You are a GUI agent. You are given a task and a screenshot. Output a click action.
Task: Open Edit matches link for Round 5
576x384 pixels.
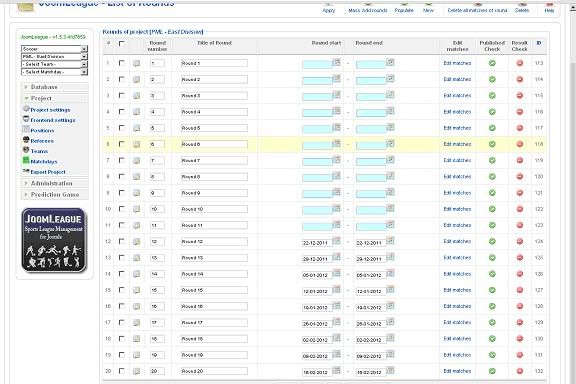[x=457, y=128]
